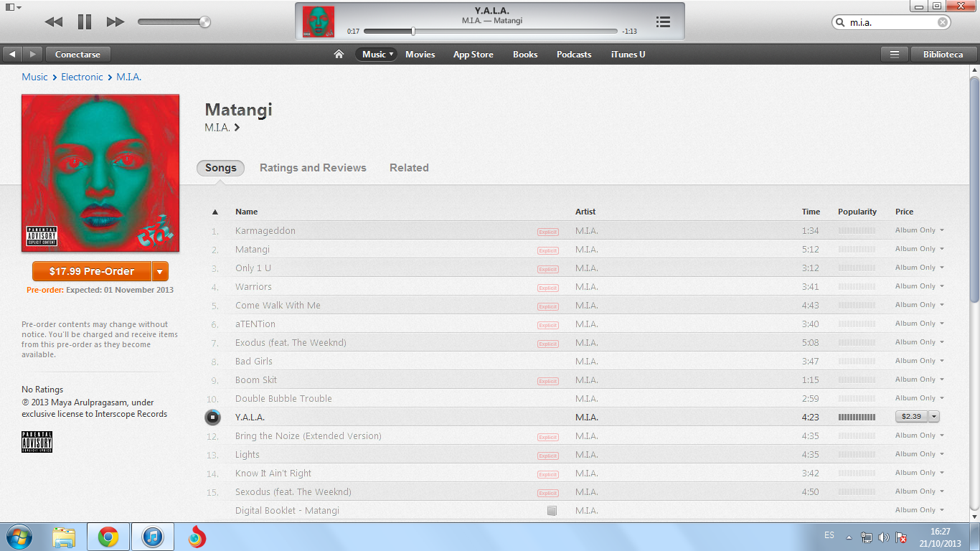Select the Karmageddon song row
The width and height of the screenshot is (980, 551).
pyautogui.click(x=578, y=230)
